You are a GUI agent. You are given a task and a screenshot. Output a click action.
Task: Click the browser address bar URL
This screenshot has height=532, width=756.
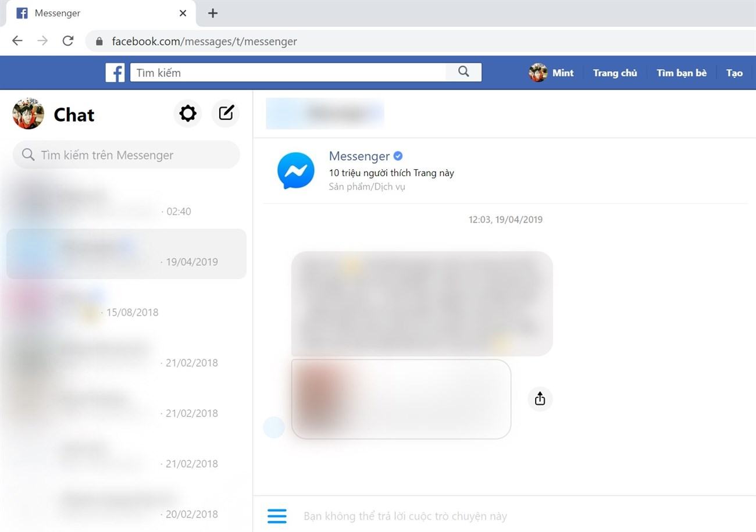point(204,41)
